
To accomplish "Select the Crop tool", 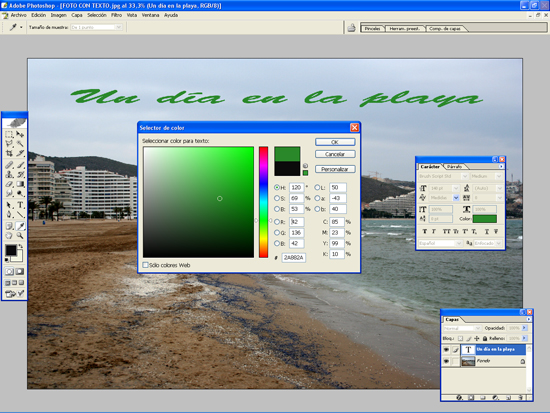I will [9, 153].
